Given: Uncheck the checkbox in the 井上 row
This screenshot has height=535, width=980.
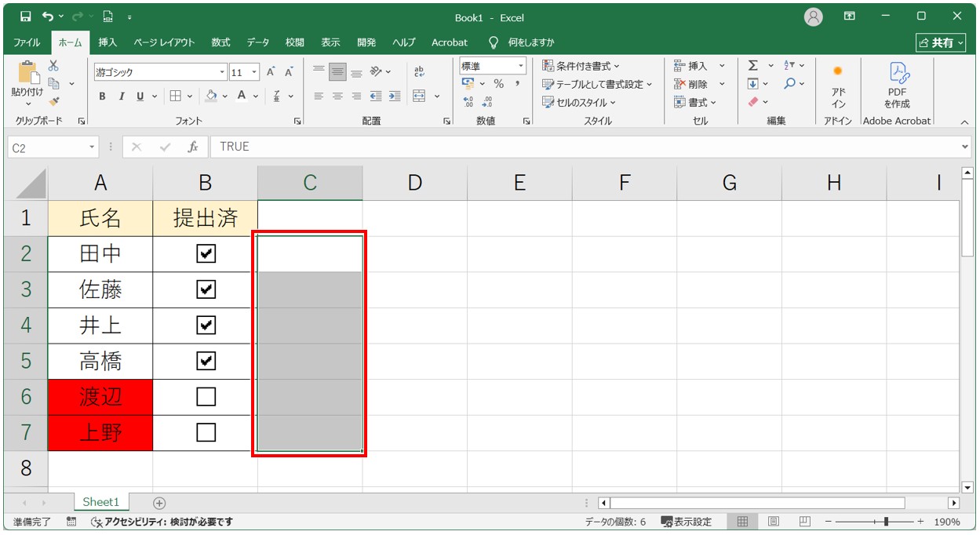Looking at the screenshot, I should [x=206, y=325].
